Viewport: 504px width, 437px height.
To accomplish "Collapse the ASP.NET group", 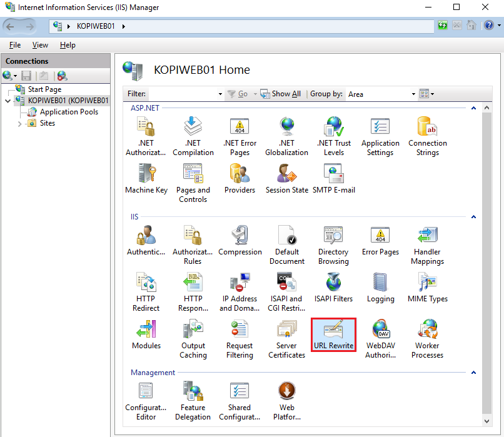I will pyautogui.click(x=473, y=108).
